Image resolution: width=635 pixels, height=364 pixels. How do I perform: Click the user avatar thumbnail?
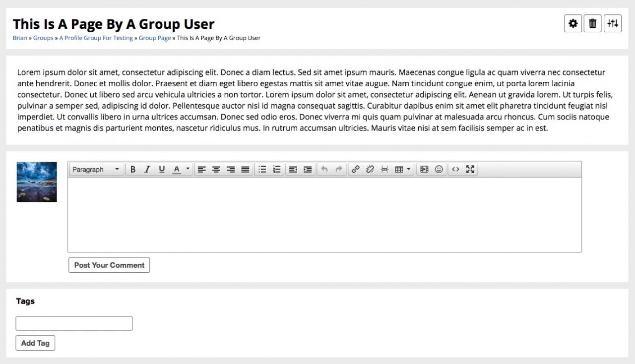(x=37, y=182)
